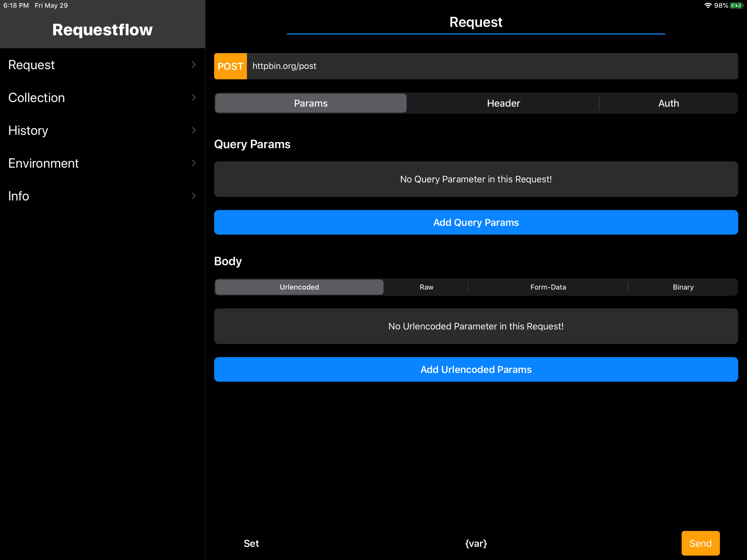Open the Auth tab

(x=668, y=103)
